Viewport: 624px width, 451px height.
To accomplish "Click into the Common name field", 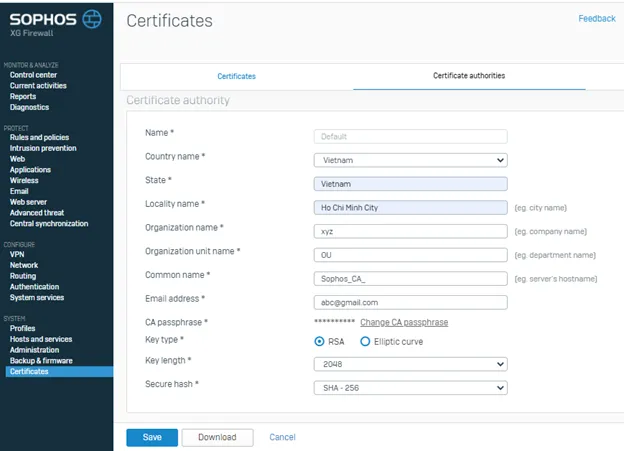I will (410, 277).
